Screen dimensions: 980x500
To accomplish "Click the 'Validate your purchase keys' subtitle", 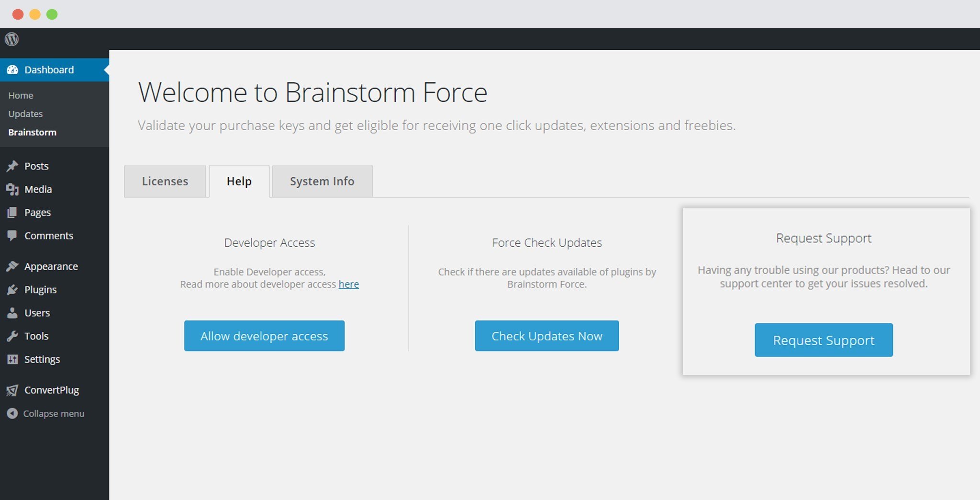I will click(436, 125).
